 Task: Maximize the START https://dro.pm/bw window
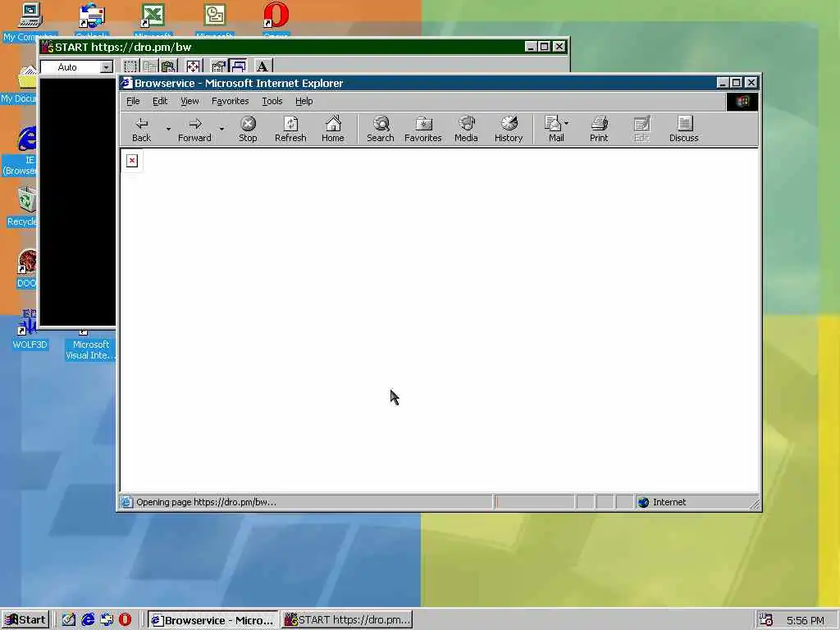tap(545, 47)
